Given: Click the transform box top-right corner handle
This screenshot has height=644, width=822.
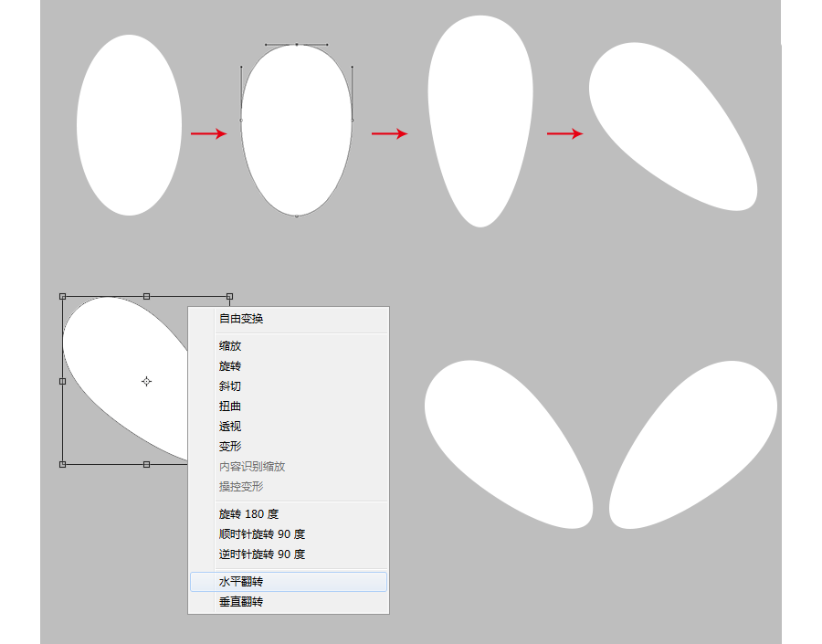Looking at the screenshot, I should click(x=229, y=296).
